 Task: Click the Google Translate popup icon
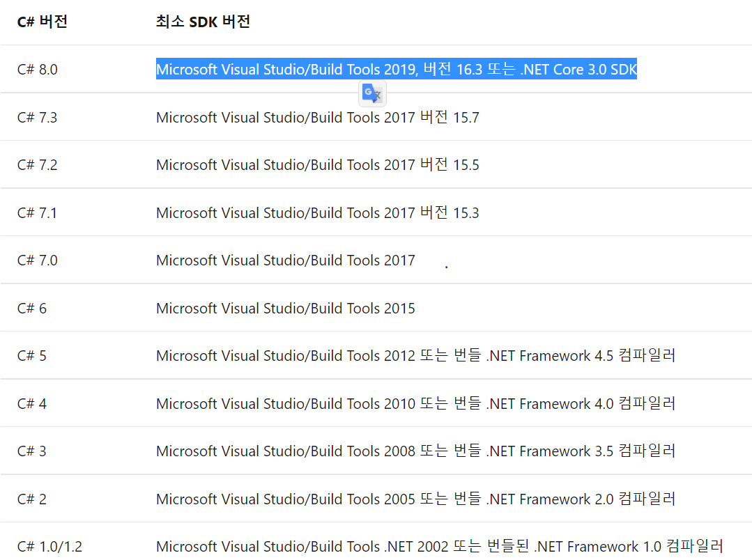(x=372, y=93)
